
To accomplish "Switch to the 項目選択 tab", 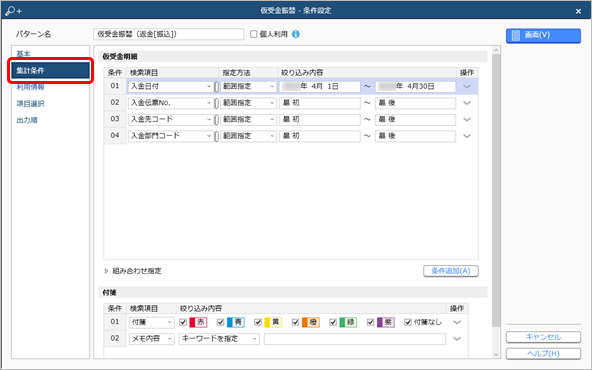I will pyautogui.click(x=31, y=103).
